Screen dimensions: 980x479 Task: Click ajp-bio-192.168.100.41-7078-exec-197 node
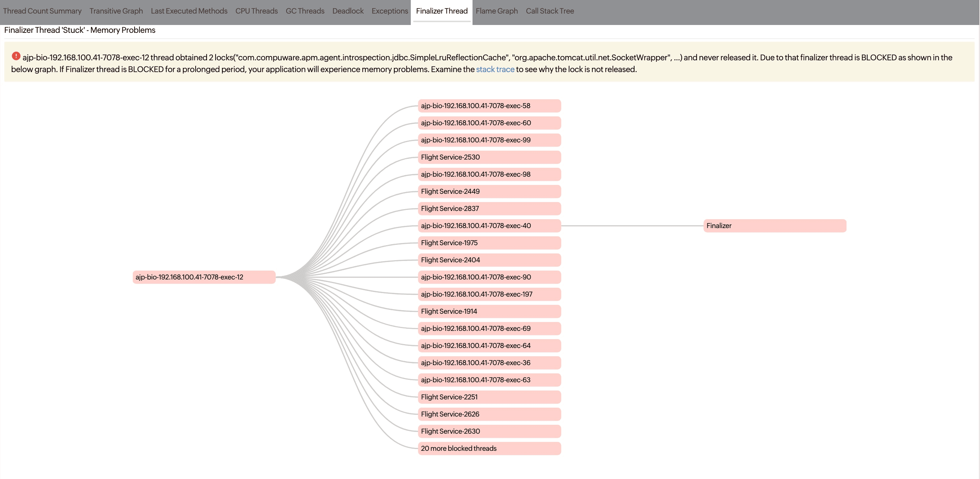pos(487,294)
